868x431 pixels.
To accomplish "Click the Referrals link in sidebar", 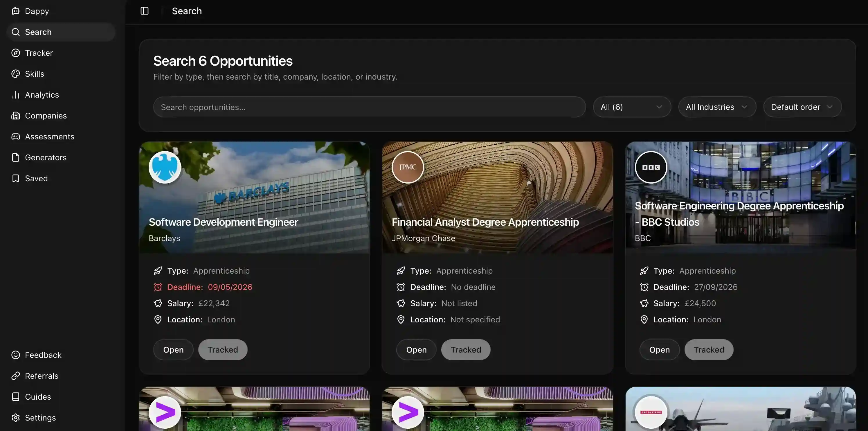I will 61,376.
